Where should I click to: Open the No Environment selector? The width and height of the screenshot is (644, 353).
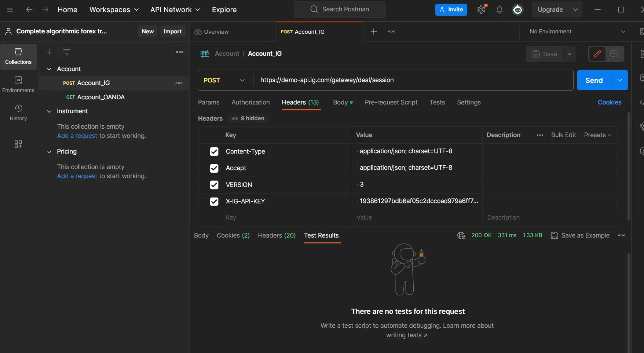click(x=577, y=32)
